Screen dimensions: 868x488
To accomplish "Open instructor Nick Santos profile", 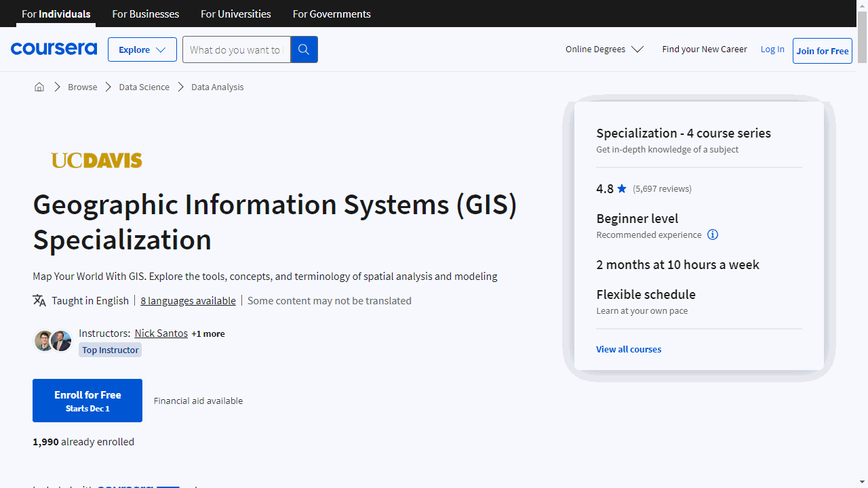I will (x=161, y=333).
